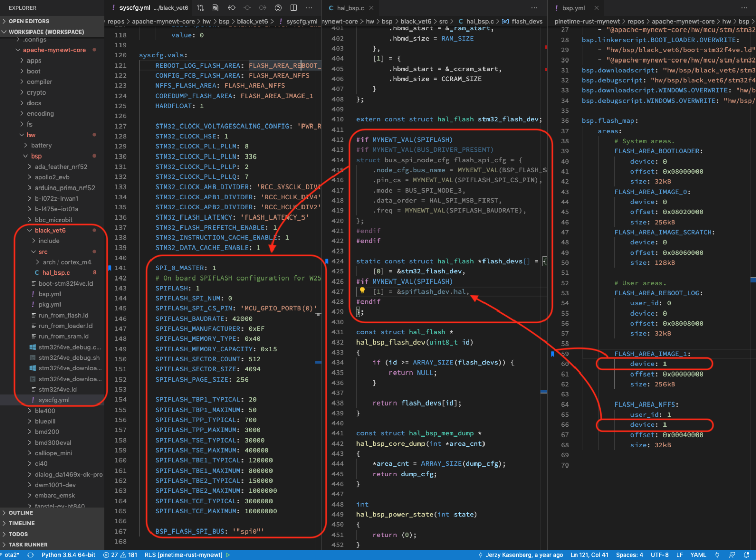Click the Go to Previous Change arrow icon
This screenshot has height=560, width=756.
coord(231,8)
